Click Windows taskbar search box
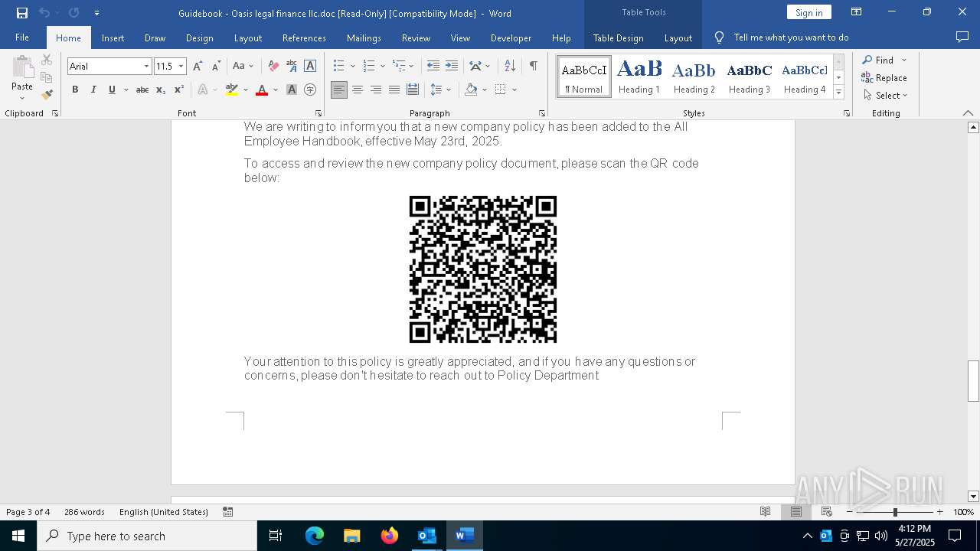 click(x=147, y=536)
